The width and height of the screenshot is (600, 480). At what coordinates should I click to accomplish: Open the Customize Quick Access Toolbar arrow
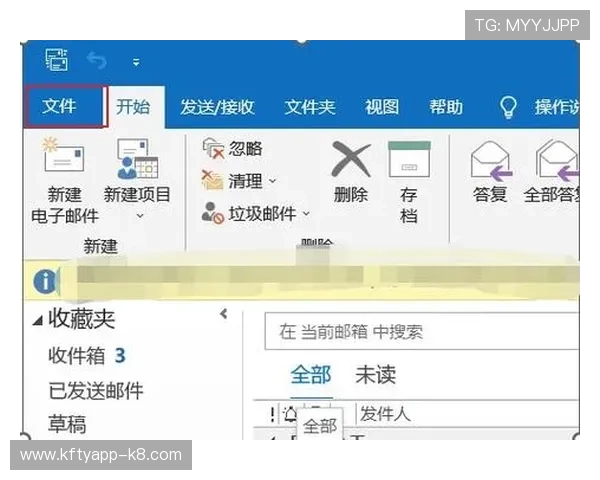point(136,62)
